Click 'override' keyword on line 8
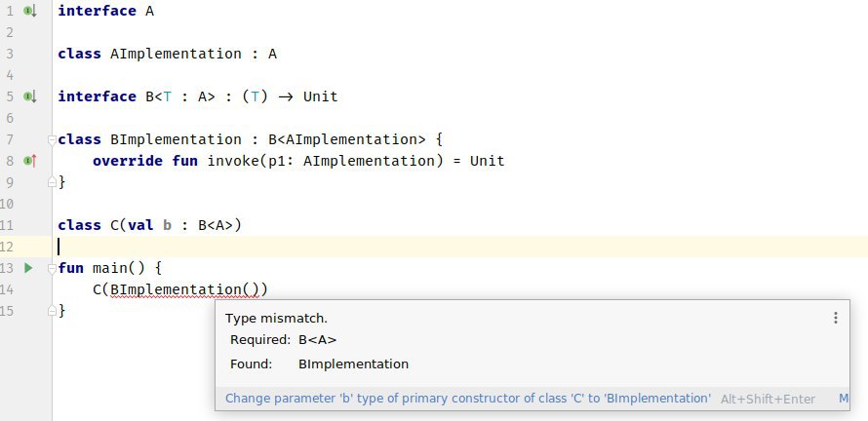The width and height of the screenshot is (868, 421). 128,161
